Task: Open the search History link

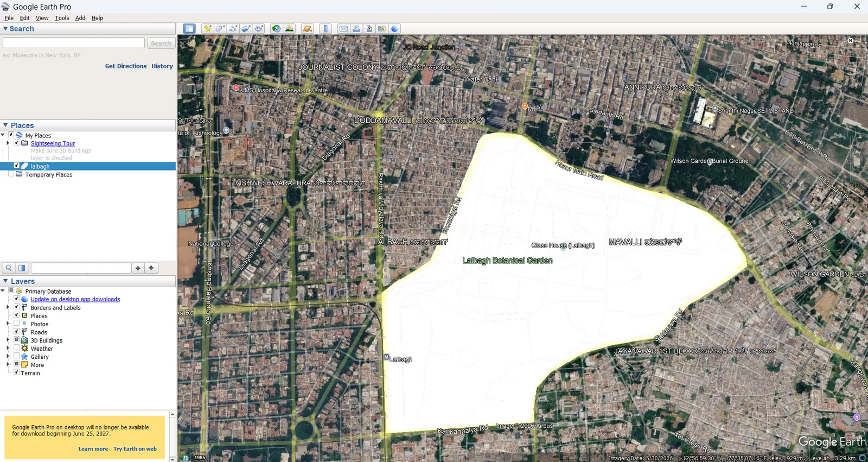Action: tap(162, 66)
